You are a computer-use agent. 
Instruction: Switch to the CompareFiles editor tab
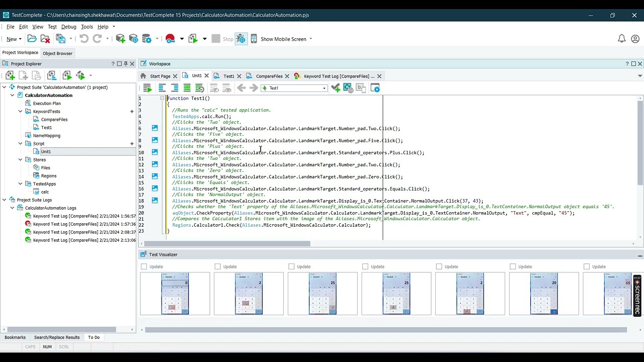(x=269, y=76)
